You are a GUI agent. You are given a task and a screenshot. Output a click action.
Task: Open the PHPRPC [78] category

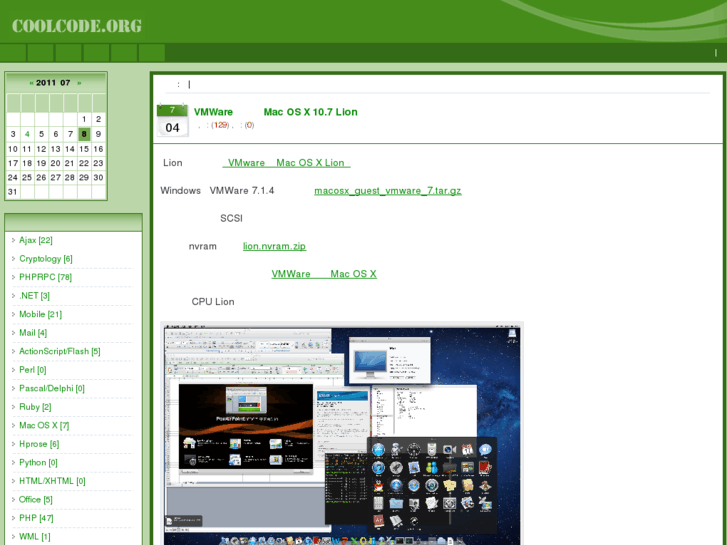coord(45,277)
